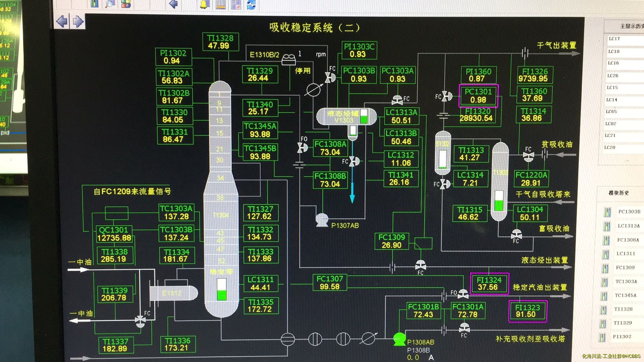Click the PI1360 pressure indicator box

tap(478, 75)
